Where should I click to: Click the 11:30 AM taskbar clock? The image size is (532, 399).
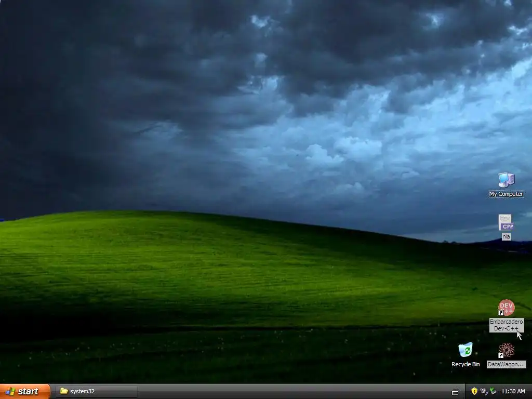click(513, 391)
